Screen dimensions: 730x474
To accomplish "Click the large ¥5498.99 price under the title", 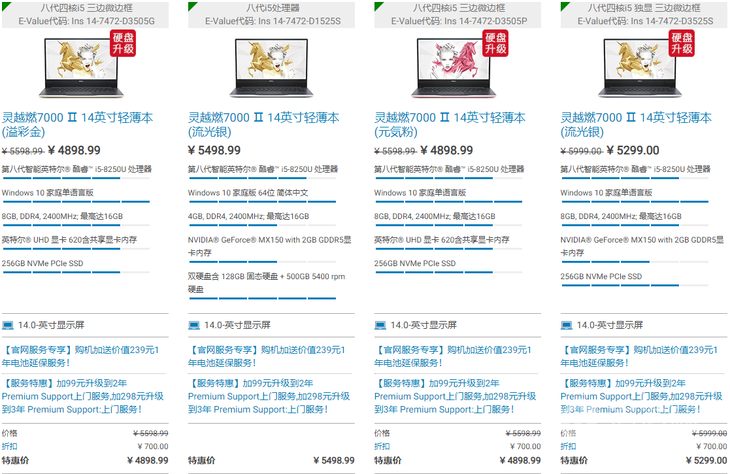I will [x=214, y=150].
